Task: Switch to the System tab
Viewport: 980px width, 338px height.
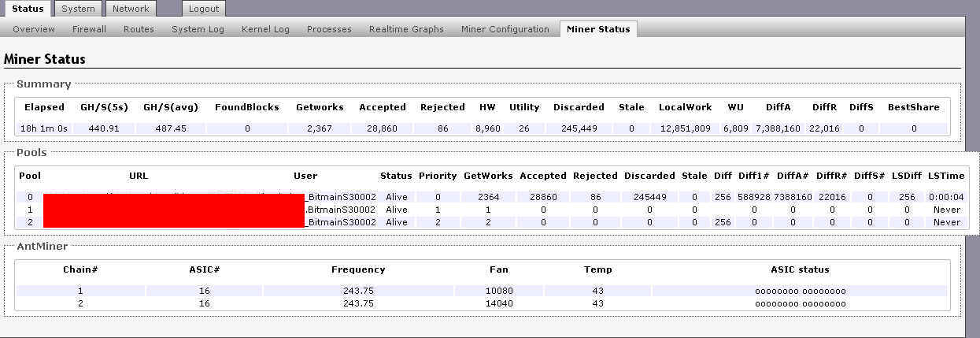Action: 79,9
